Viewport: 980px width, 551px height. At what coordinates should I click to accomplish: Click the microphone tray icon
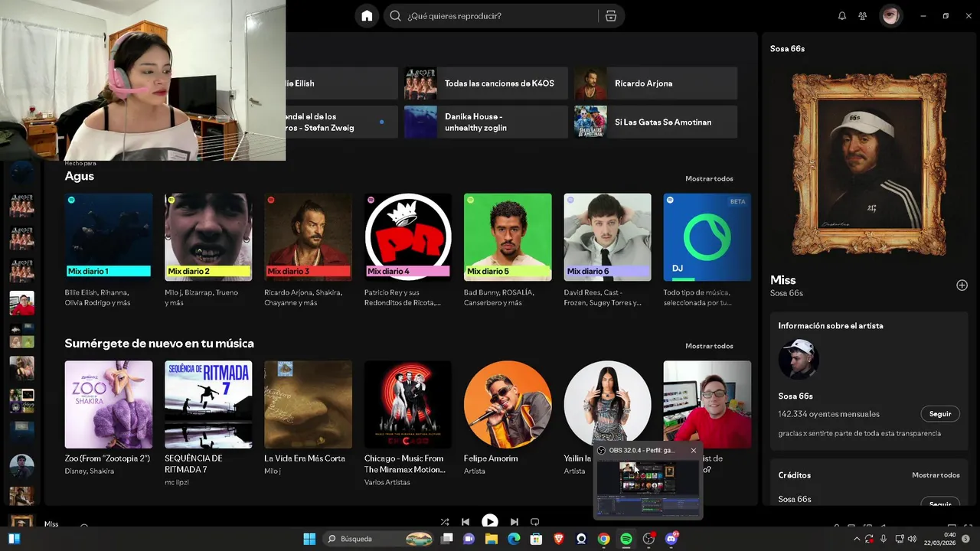883,539
